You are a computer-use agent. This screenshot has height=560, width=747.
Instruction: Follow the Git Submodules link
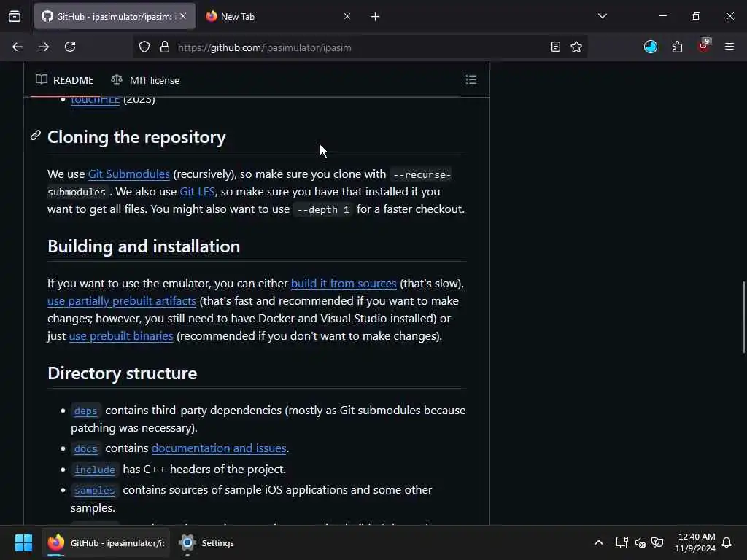[x=128, y=174]
